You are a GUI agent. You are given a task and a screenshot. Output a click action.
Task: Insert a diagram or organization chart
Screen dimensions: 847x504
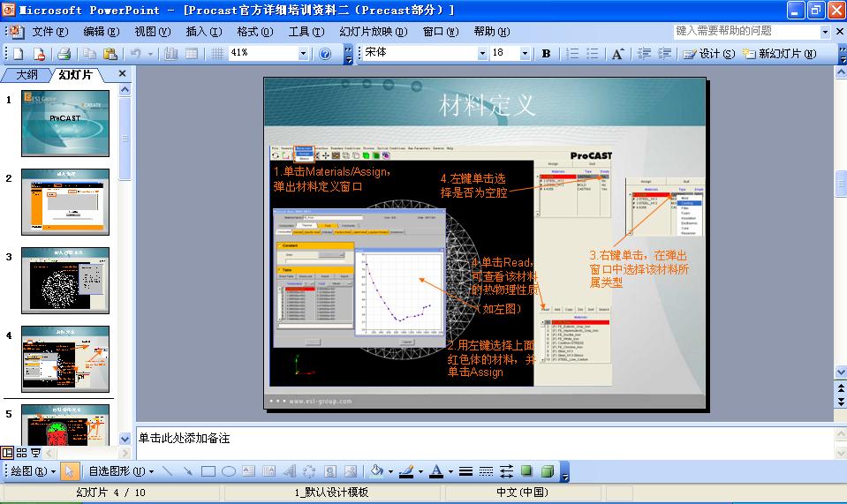tap(309, 471)
